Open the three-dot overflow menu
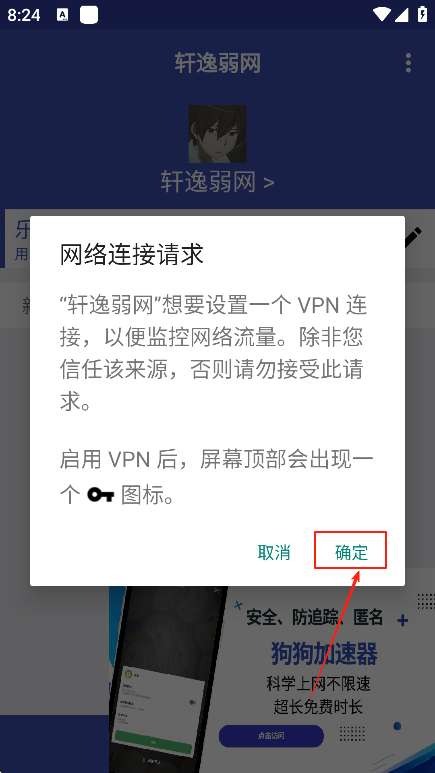The height and width of the screenshot is (773, 435). 408,63
